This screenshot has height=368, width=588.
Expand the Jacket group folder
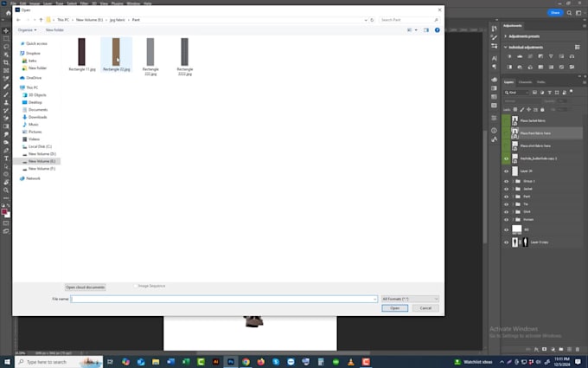click(x=513, y=189)
